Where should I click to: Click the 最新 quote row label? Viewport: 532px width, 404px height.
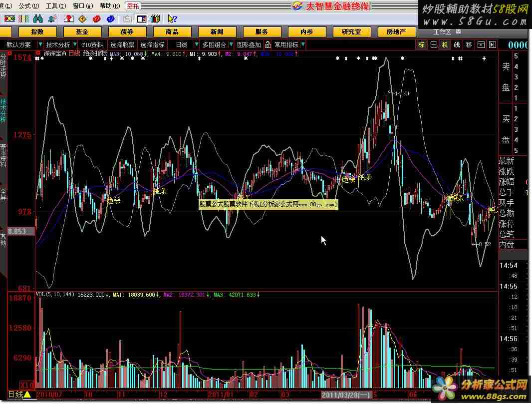pyautogui.click(x=506, y=161)
